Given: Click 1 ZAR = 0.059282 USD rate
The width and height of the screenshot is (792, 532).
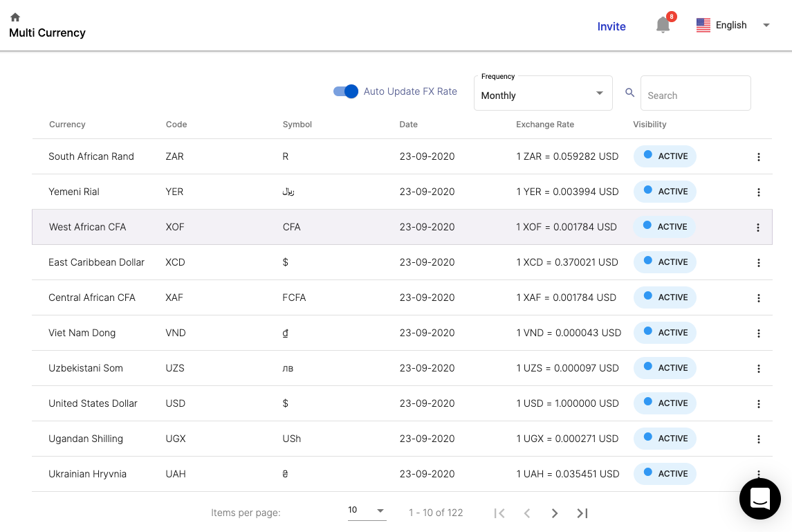Looking at the screenshot, I should 567,156.
